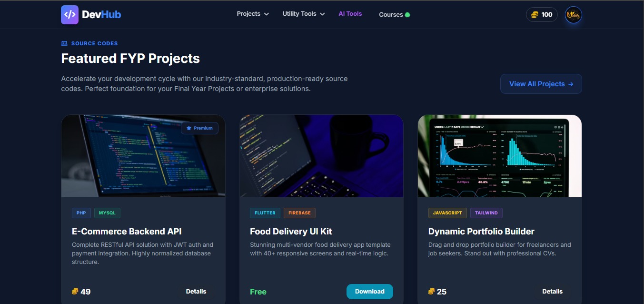Open the E-Commerce Backend API code thumbnail
The height and width of the screenshot is (304, 644).
tap(143, 156)
